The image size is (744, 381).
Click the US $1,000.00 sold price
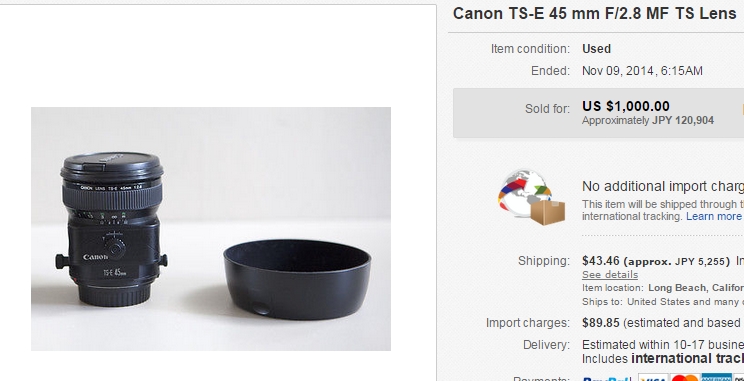pos(626,106)
